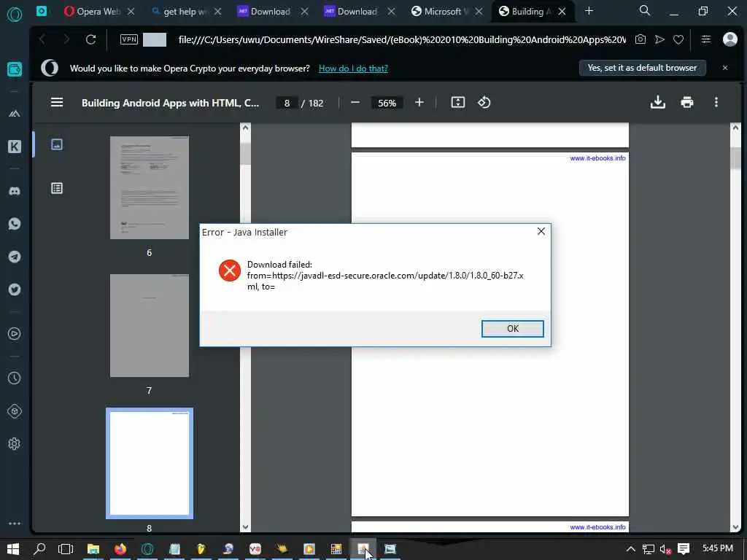Rotate the PDF counterclockwise
The image size is (747, 560).
pos(484,102)
